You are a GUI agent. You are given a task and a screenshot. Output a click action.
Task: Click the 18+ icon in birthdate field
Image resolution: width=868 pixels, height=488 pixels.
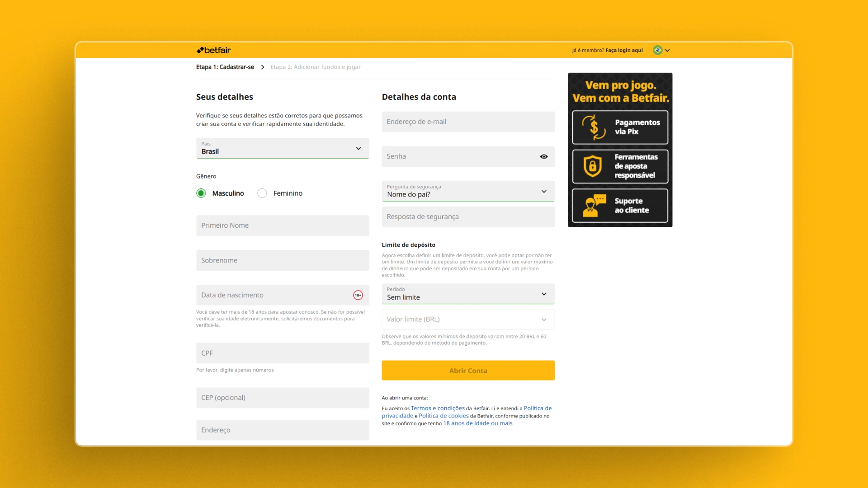(358, 295)
